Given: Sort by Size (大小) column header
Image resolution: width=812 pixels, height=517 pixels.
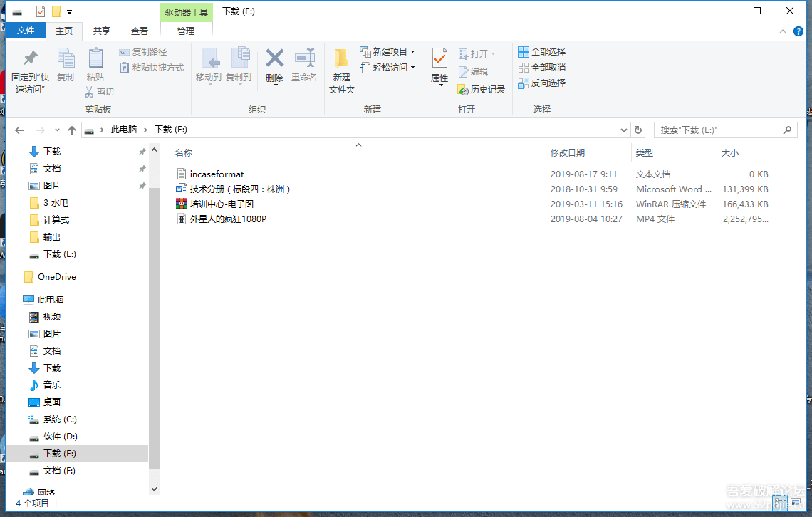Looking at the screenshot, I should 730,152.
